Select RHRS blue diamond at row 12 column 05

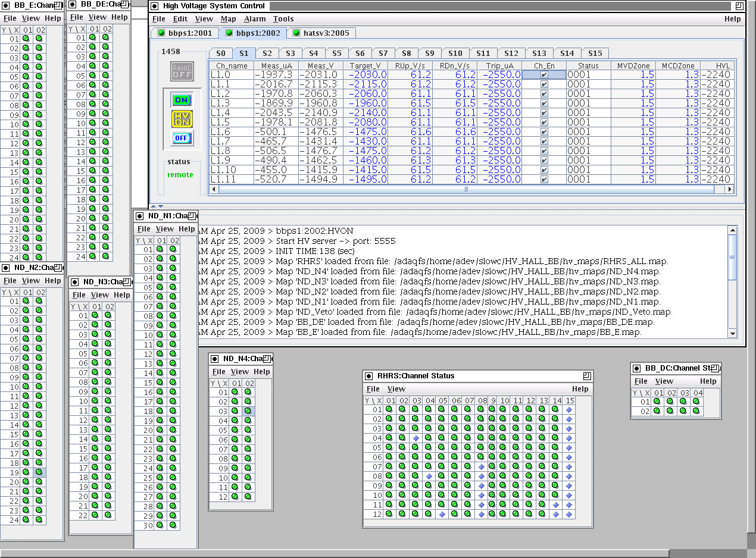pos(442,515)
